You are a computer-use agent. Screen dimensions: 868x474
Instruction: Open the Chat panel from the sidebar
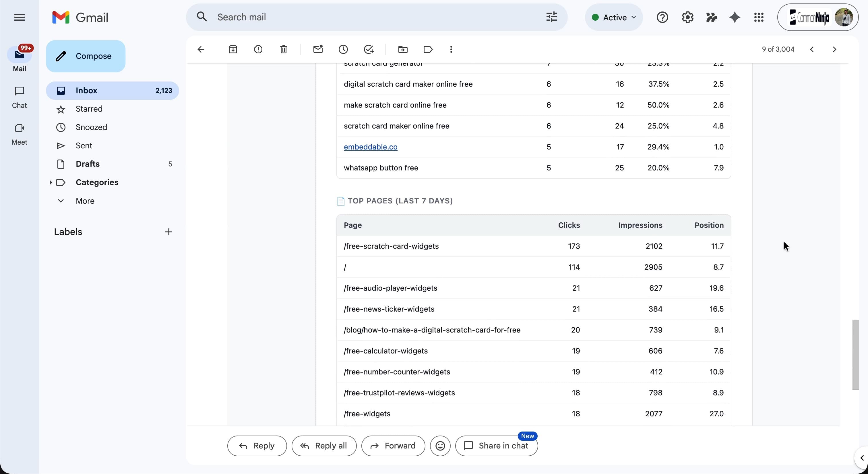point(20,97)
